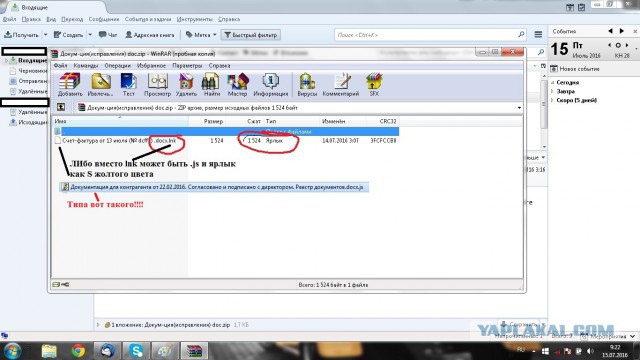Screen dimensions: 640x360
Task: Expand the WinRAR archive path dropdown
Action: [x=519, y=108]
